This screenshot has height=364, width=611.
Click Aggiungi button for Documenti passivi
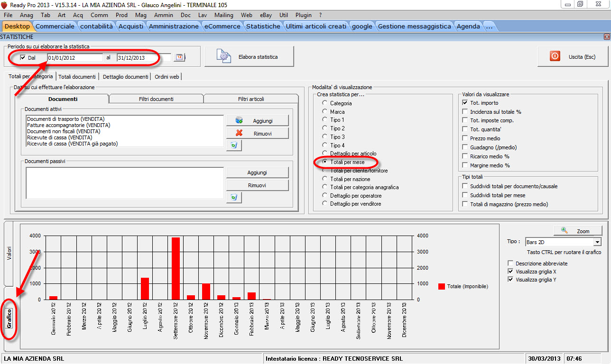[257, 173]
